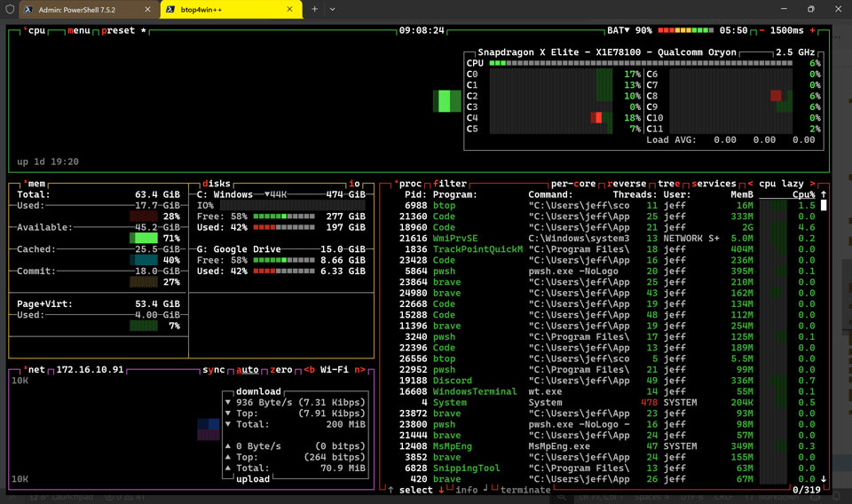This screenshot has height=504, width=852.
Task: Click the 172.16.10.91 IP address
Action: pos(90,369)
